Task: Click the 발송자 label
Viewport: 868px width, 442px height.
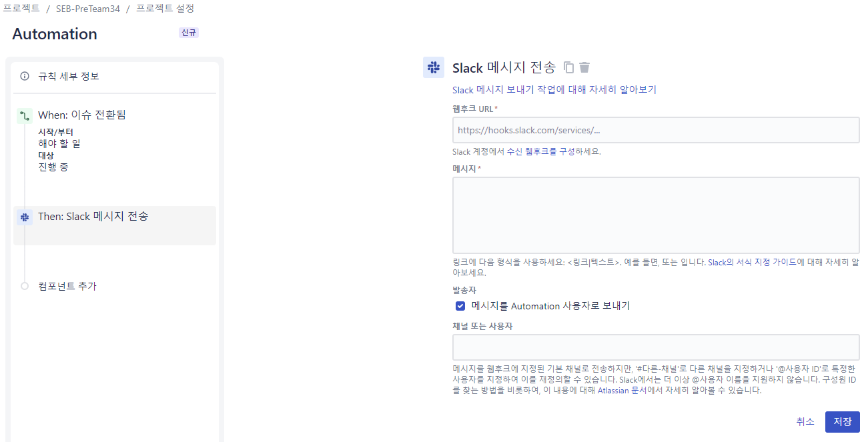Action: (x=464, y=291)
